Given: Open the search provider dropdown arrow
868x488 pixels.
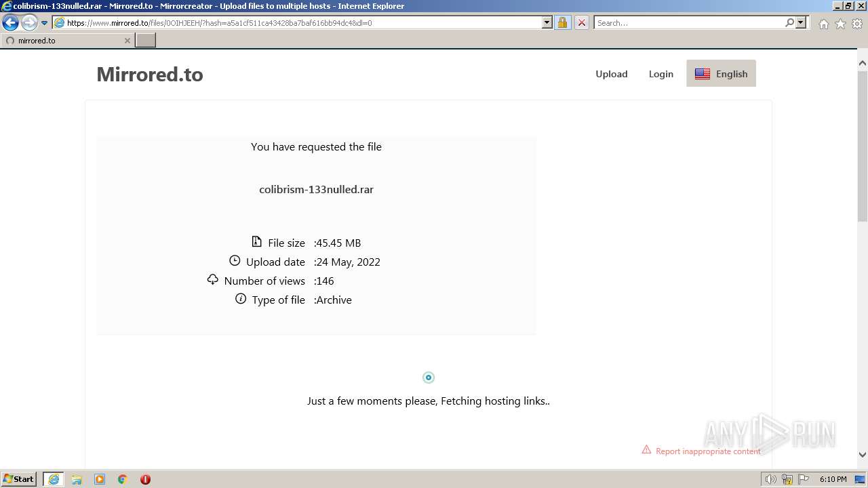Looking at the screenshot, I should (801, 22).
